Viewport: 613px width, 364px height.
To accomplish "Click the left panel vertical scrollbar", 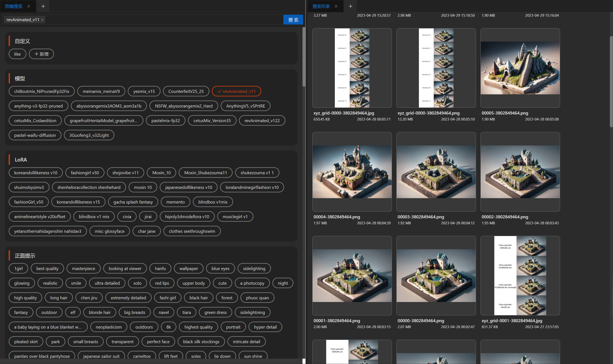I will coord(304,57).
